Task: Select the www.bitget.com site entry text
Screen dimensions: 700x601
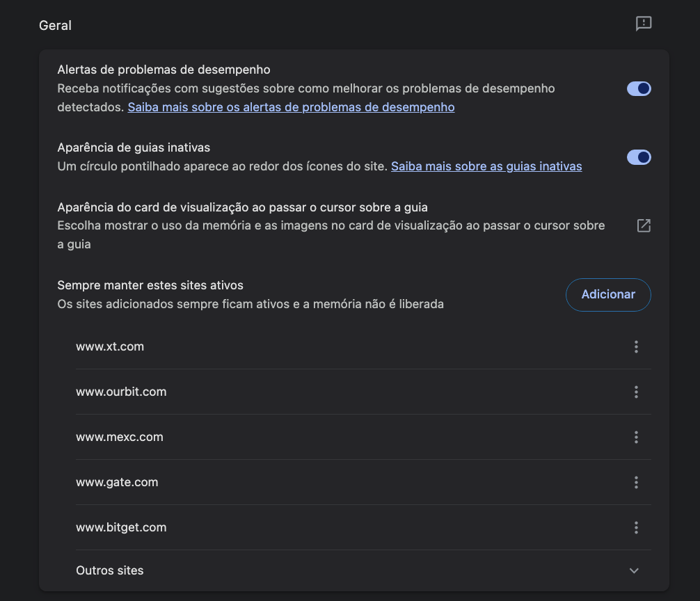Action: coord(121,527)
